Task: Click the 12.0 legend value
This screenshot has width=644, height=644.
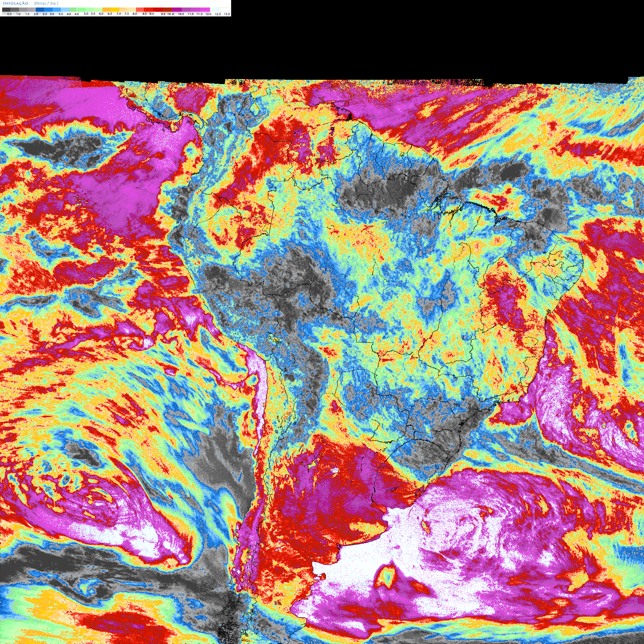Action: [208, 14]
